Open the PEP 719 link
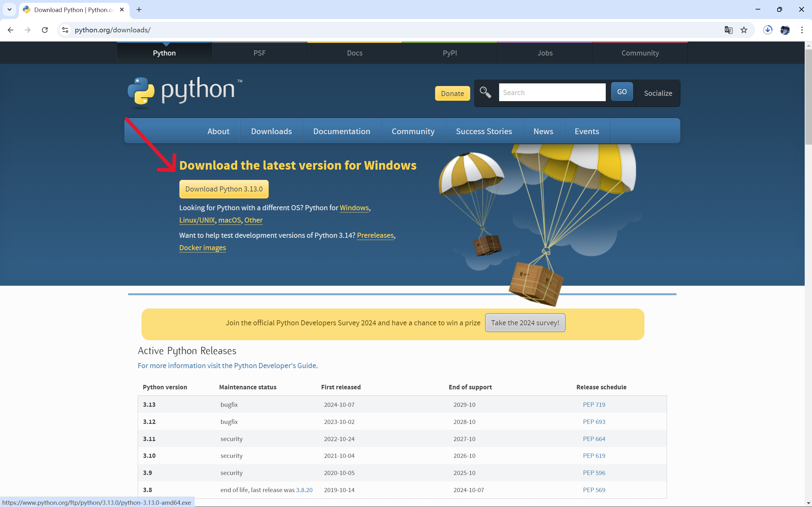This screenshot has height=507, width=812. click(x=594, y=404)
